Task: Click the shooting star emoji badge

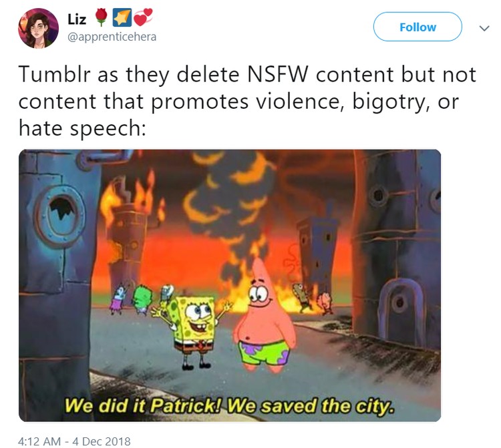Action: 122,17
